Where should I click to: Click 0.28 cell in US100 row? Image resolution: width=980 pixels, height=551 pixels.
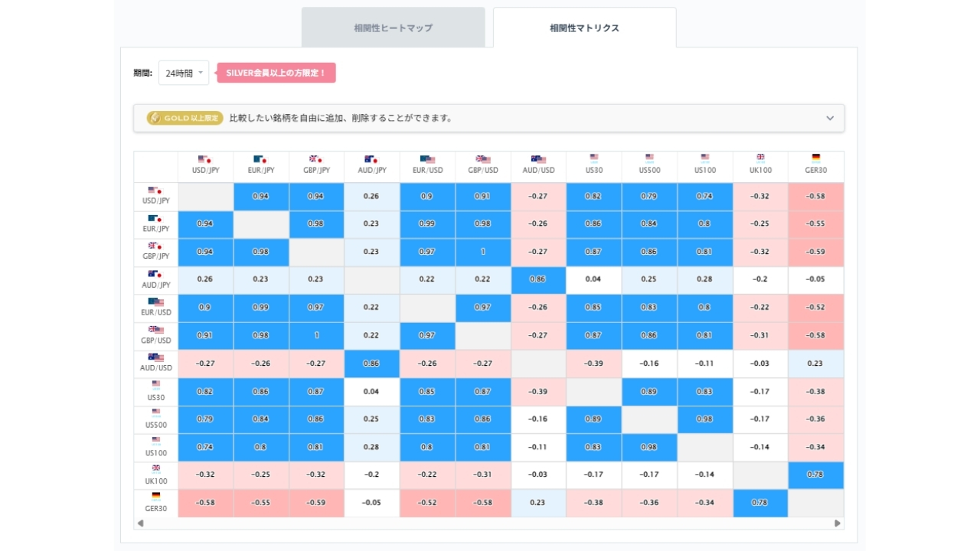tap(371, 448)
